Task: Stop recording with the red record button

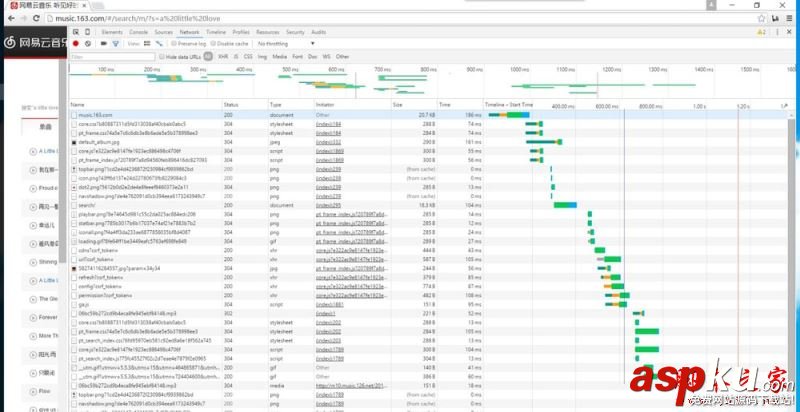Action: 76,44
